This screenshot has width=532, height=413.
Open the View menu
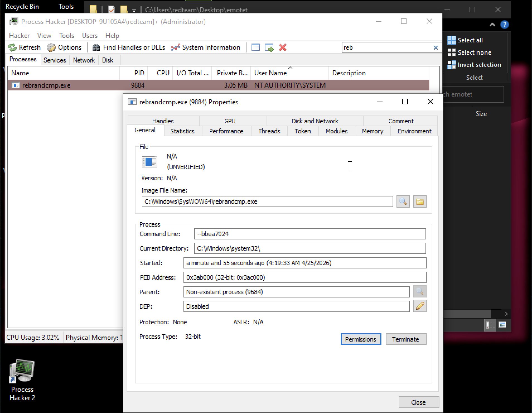click(x=44, y=36)
